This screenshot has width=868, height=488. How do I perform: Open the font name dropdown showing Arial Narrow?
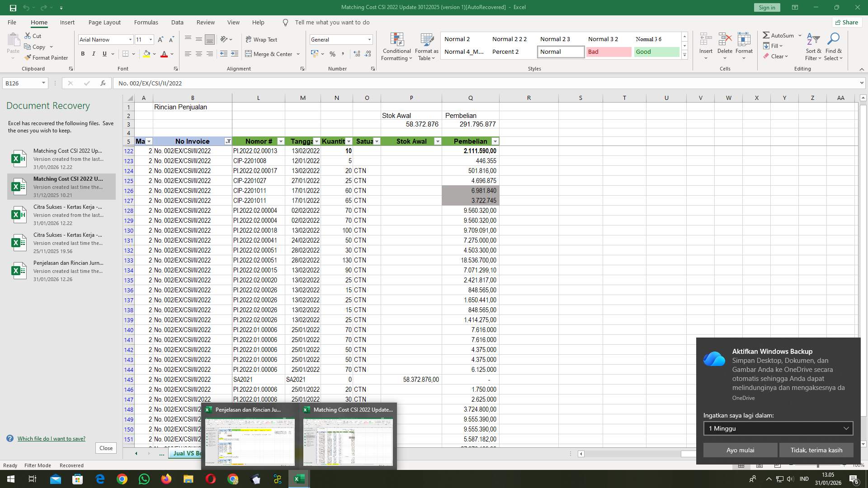pos(130,40)
